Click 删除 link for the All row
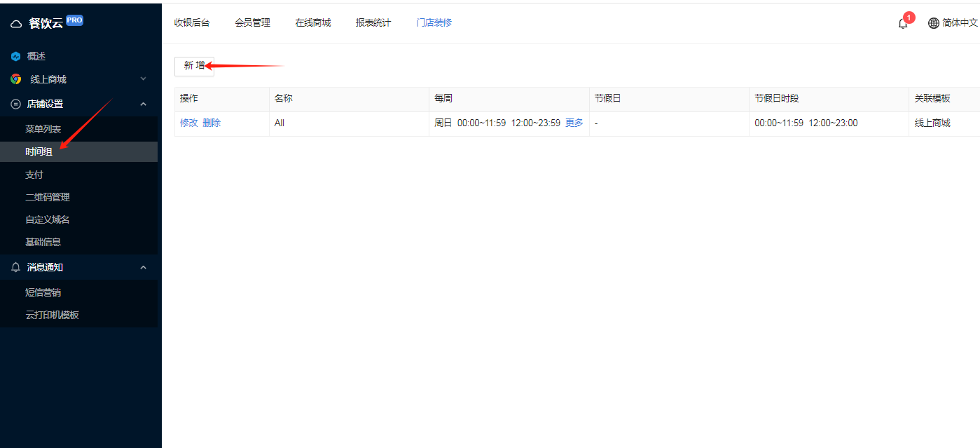Image resolution: width=980 pixels, height=448 pixels. click(212, 123)
